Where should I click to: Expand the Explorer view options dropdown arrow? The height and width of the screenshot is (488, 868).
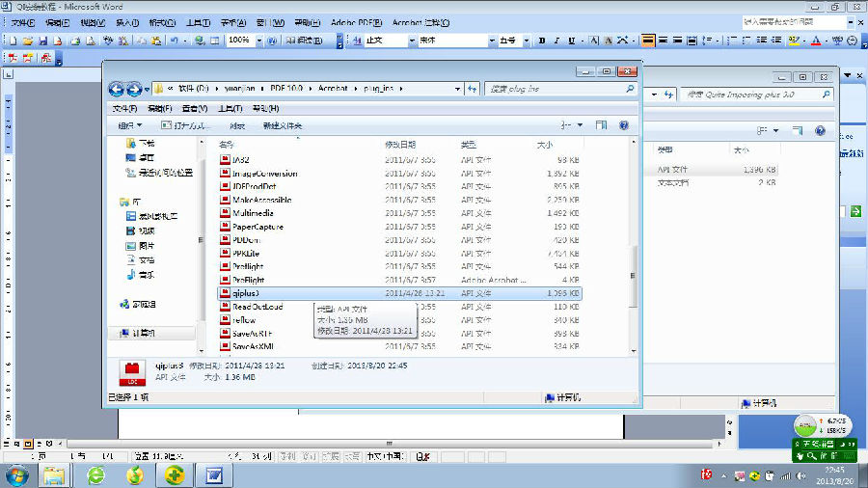[580, 125]
